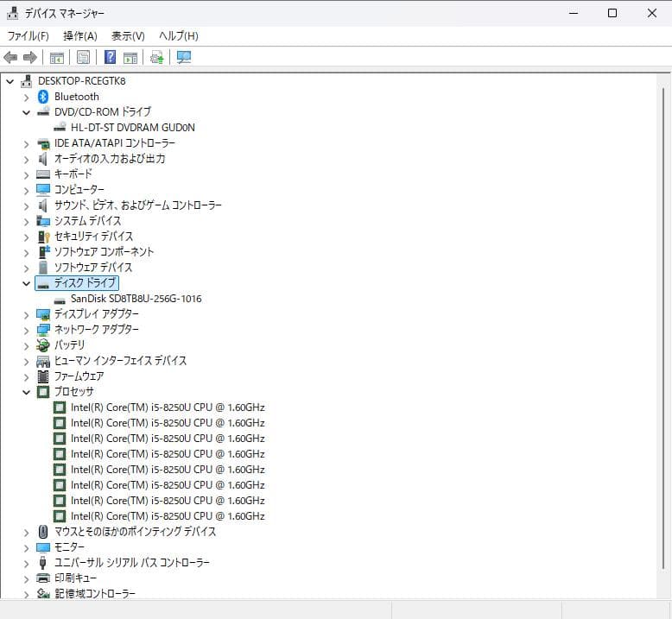The width and height of the screenshot is (672, 619).
Task: Expand the システム デバイス category
Action: pos(26,222)
